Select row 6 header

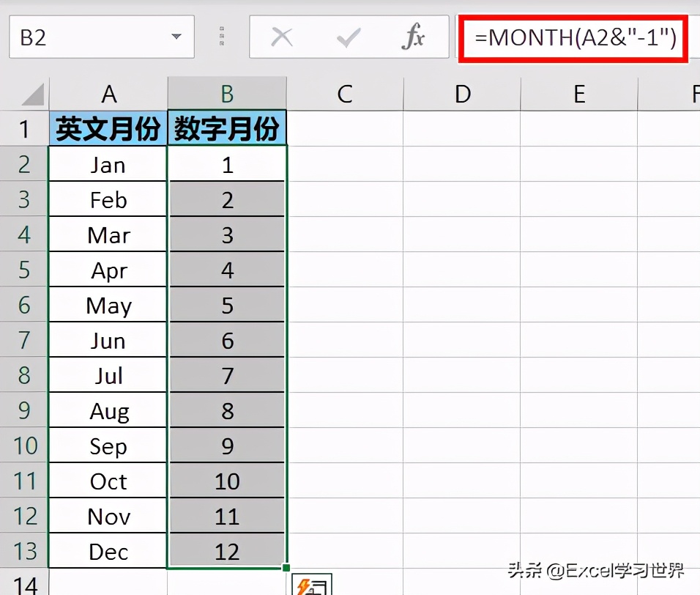click(x=24, y=305)
